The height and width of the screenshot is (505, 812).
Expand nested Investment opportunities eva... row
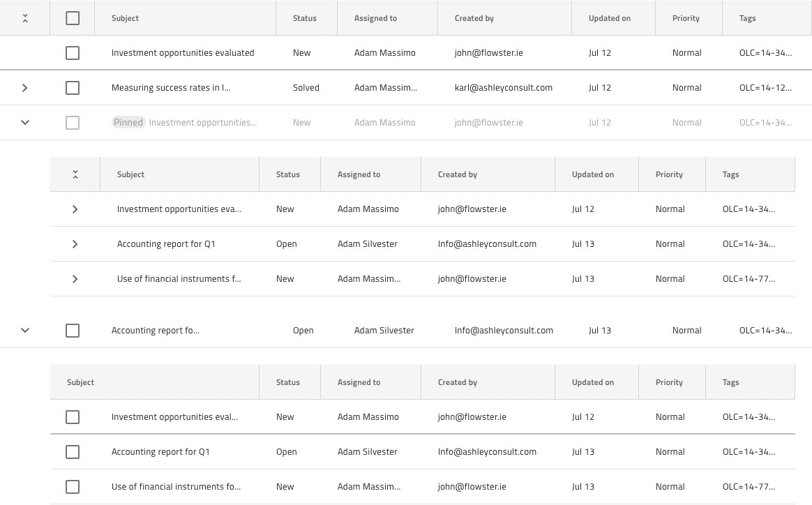pos(75,209)
